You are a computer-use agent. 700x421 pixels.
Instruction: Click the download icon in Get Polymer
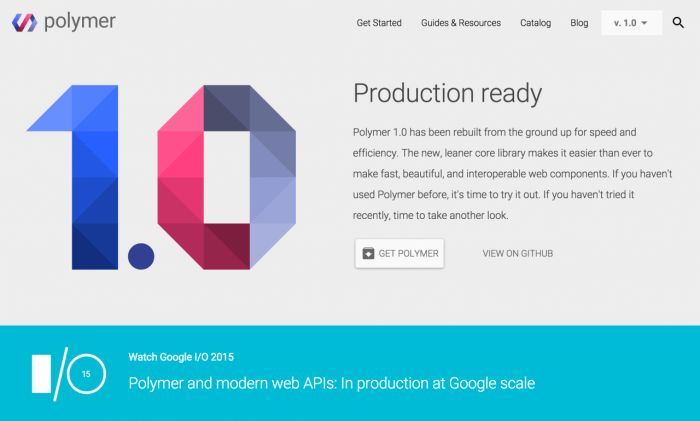tap(368, 253)
